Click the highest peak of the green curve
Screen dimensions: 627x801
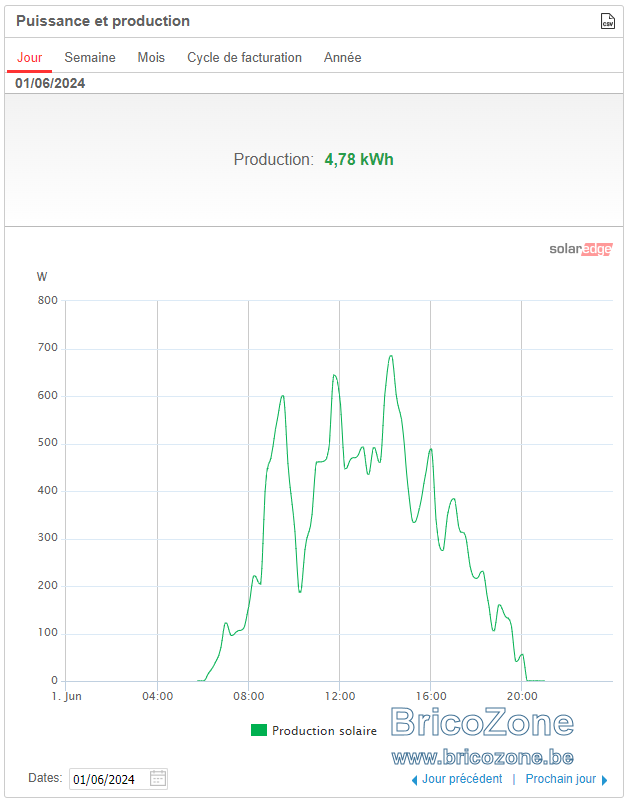[391, 356]
